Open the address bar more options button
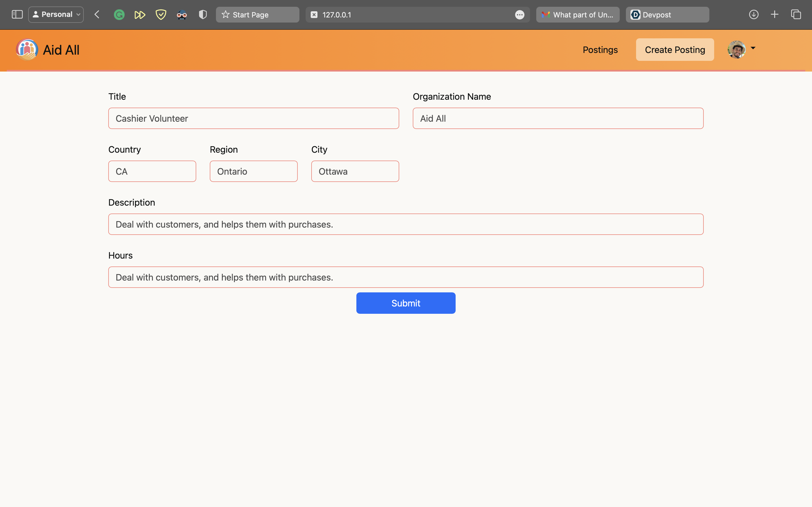 [519, 15]
